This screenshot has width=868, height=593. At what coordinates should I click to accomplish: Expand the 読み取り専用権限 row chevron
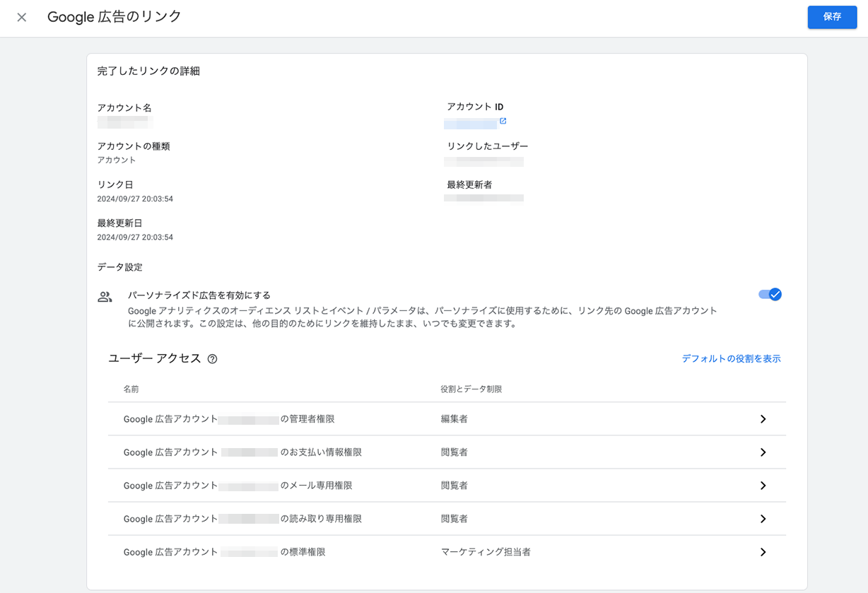coord(763,519)
